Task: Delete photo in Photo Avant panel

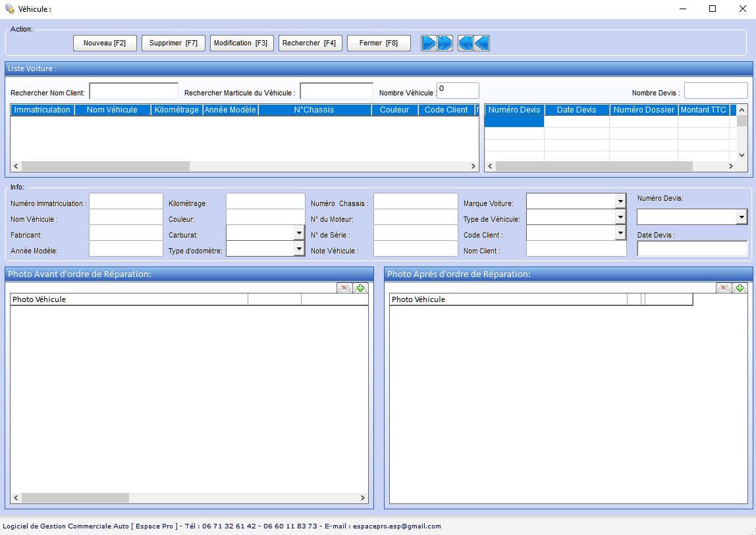Action: [344, 288]
